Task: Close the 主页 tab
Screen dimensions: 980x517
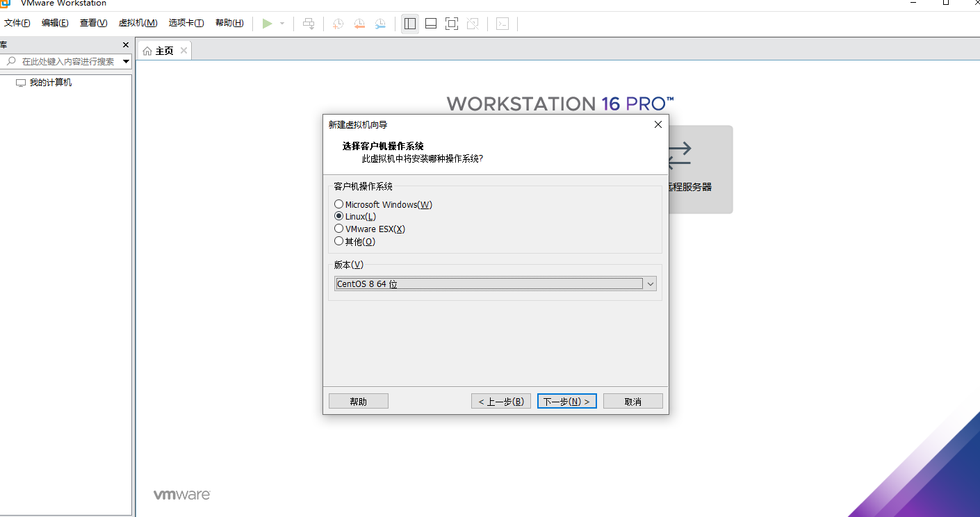Action: [183, 51]
